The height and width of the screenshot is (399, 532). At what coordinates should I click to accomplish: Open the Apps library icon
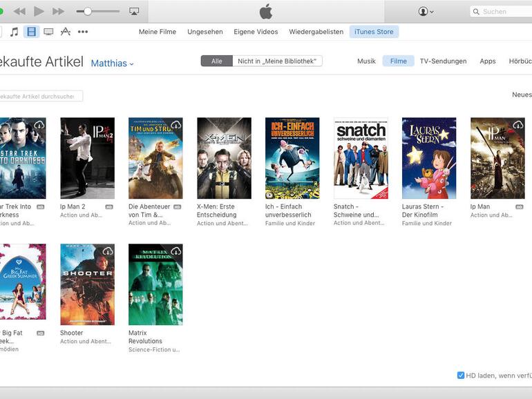coord(65,32)
